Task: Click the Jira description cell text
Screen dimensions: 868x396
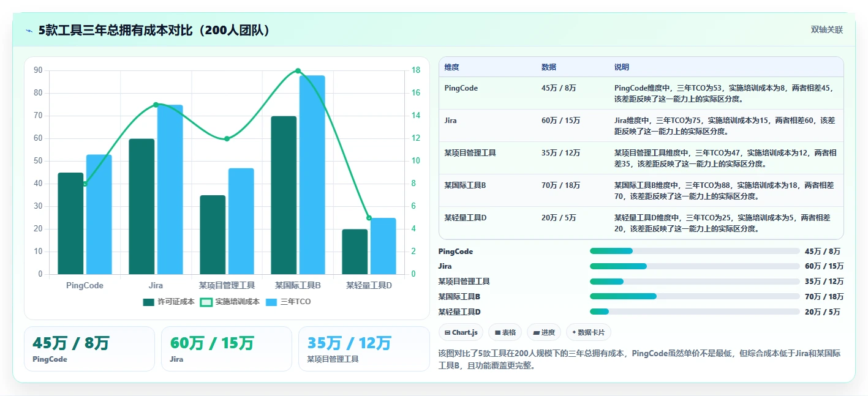Action: 725,125
